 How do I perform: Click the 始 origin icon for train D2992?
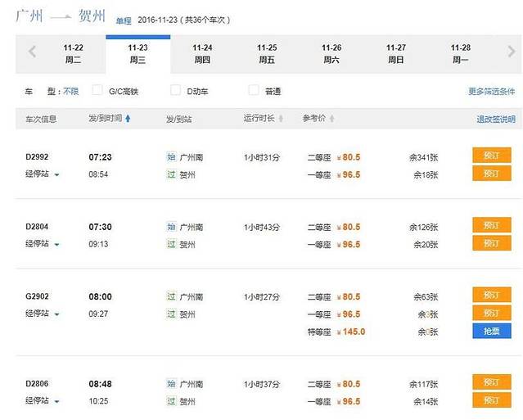click(x=171, y=157)
